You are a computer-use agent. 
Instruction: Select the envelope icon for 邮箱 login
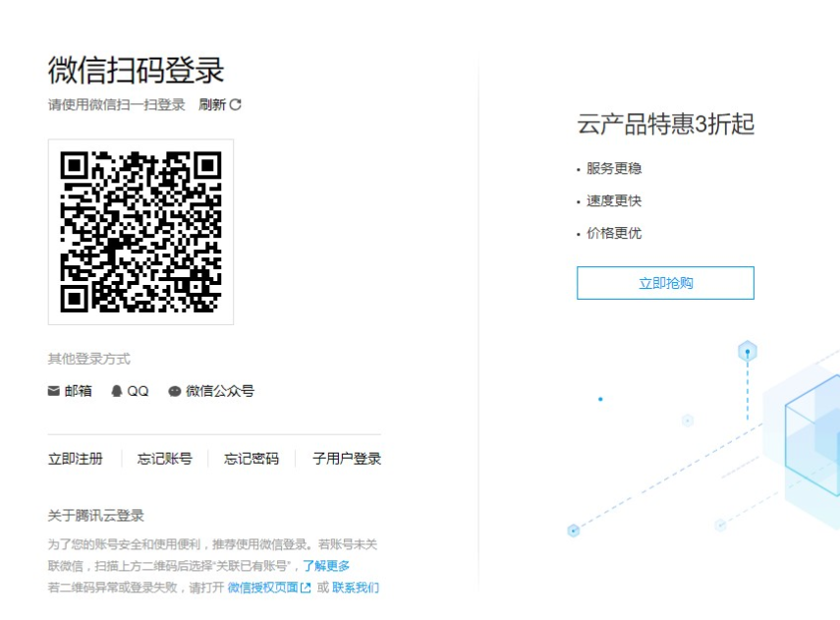(x=54, y=391)
